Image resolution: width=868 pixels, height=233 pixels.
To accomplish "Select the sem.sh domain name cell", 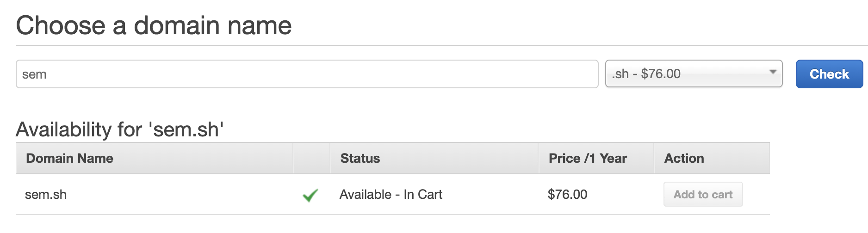I will pos(46,195).
